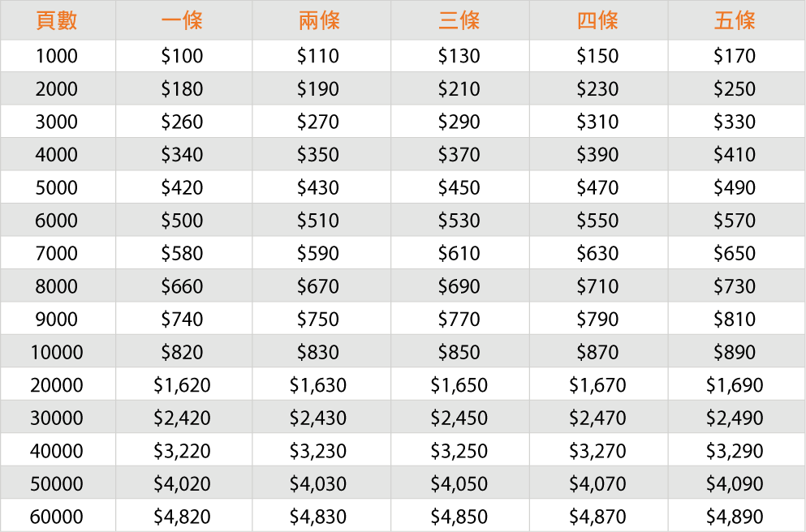Click the $3,270 price cell
Screen dimensions: 806x532
coord(597,451)
